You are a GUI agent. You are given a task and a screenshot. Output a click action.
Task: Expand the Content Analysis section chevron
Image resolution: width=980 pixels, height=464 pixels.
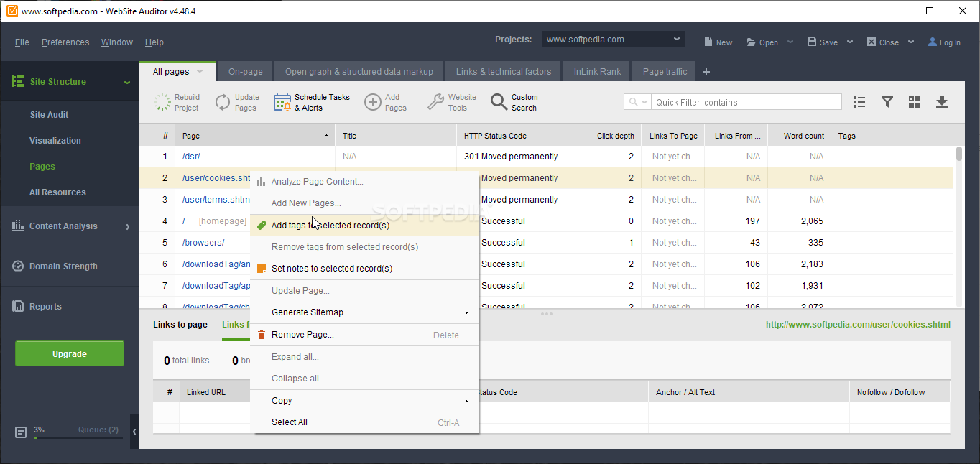click(x=128, y=226)
